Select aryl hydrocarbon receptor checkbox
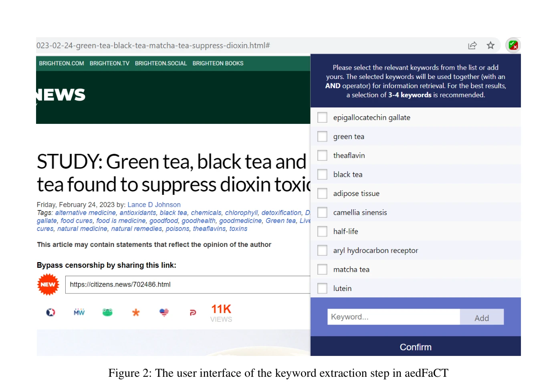This screenshot has width=557, height=392. click(322, 251)
